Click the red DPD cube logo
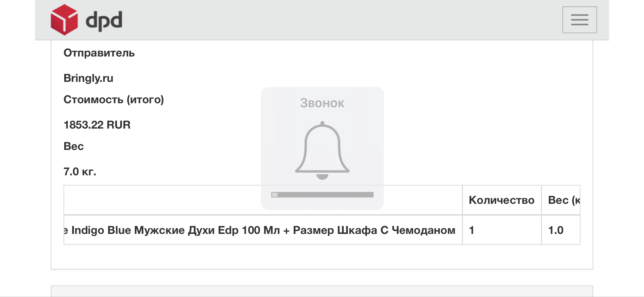644x297 pixels. pos(64,20)
